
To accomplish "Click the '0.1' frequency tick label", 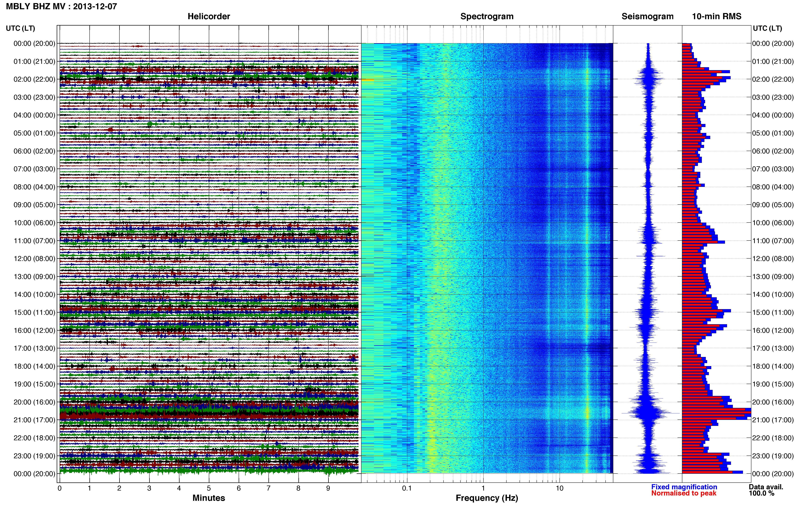I will point(407,488).
